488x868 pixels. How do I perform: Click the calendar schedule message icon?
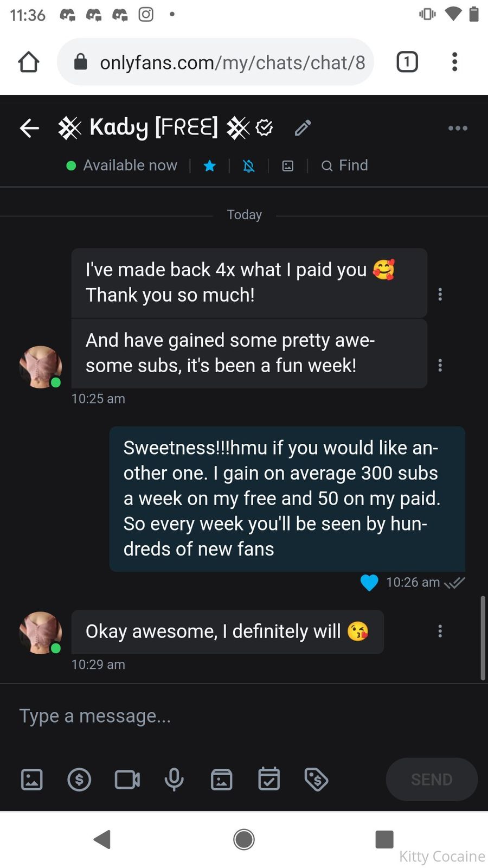click(x=269, y=780)
